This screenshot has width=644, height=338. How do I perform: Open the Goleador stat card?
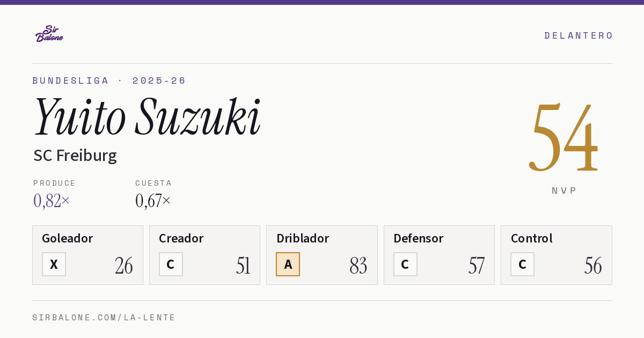87,255
